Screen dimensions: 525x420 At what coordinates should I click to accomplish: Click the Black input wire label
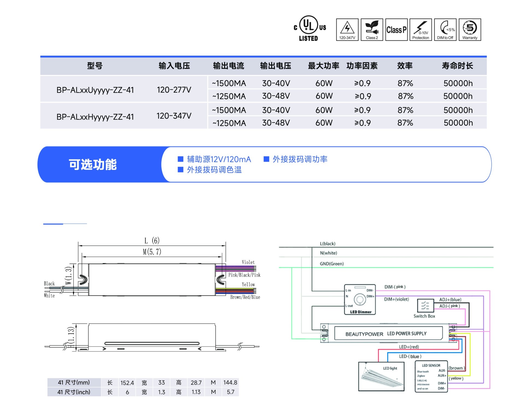[49, 284]
